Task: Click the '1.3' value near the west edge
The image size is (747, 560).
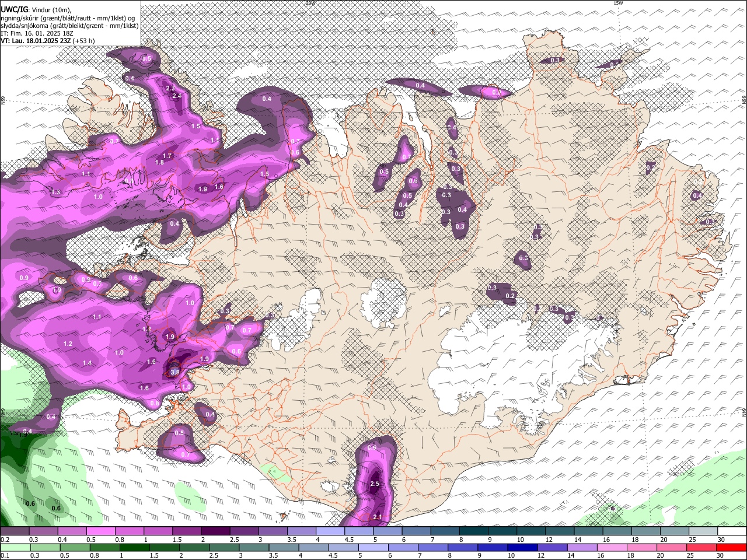Action: coord(56,192)
